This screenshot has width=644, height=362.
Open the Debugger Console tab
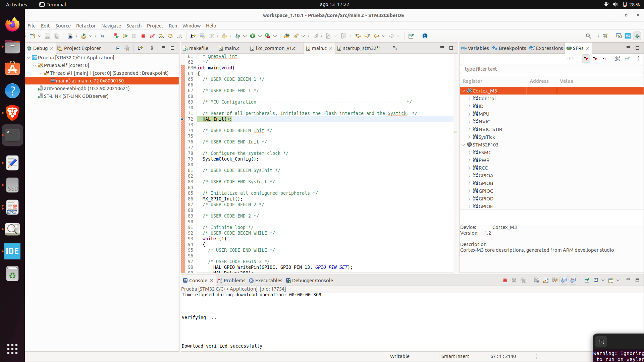312,281
